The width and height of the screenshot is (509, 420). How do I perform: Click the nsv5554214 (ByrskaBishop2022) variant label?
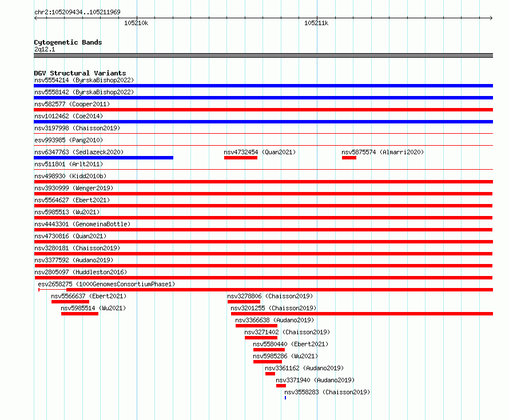[84, 80]
